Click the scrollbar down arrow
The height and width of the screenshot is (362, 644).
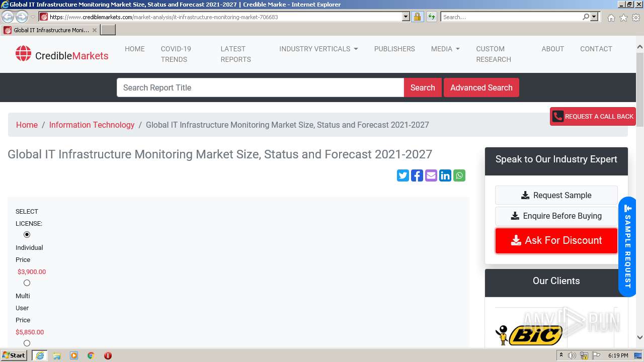(x=640, y=338)
